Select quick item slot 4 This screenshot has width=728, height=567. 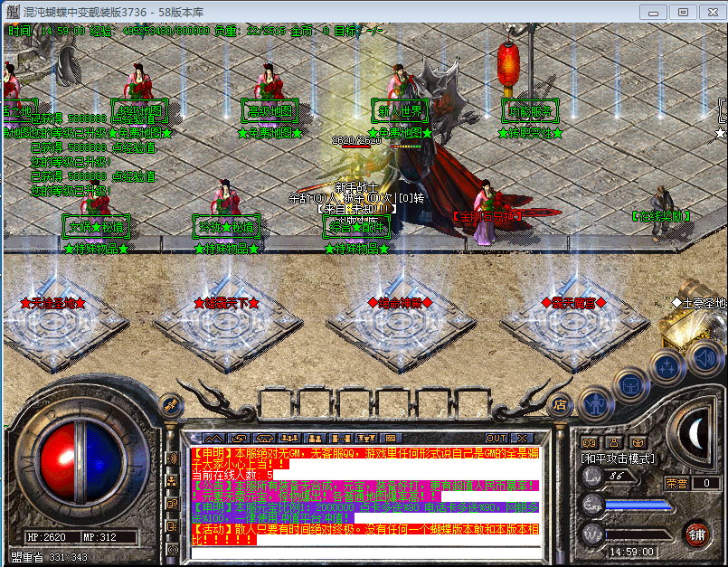point(395,403)
